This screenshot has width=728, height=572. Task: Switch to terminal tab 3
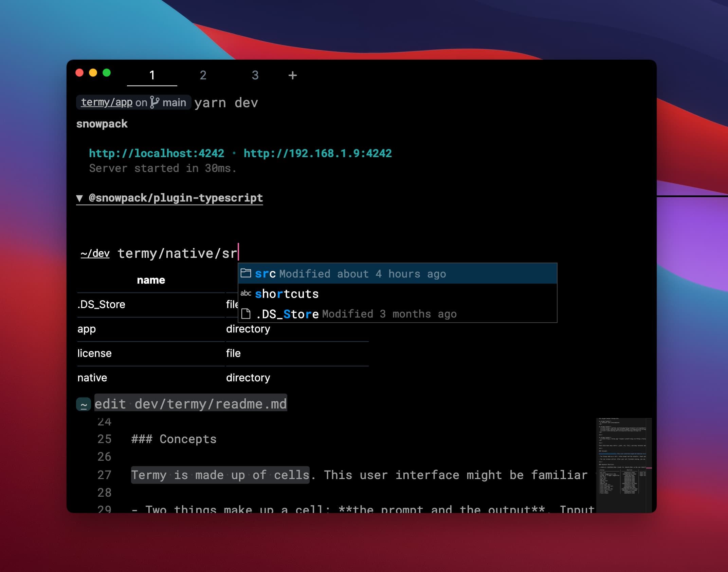pos(255,75)
